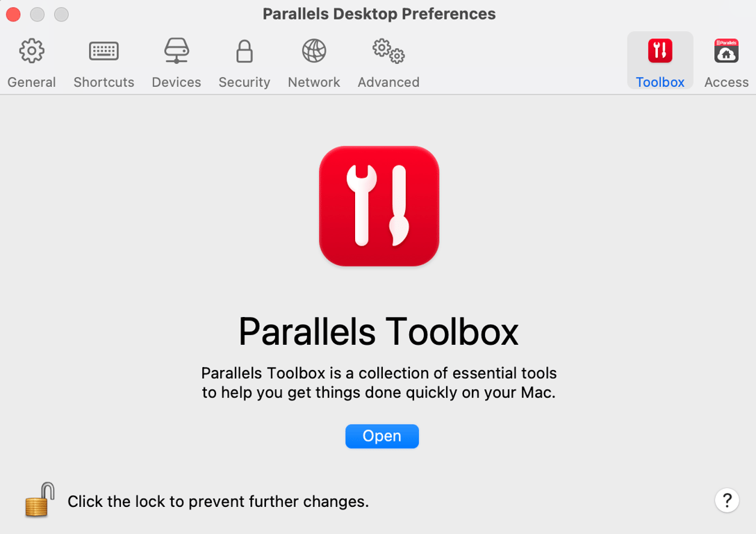The width and height of the screenshot is (756, 534).
Task: Click the "Parallels Toolbox" heading text
Action: 379,332
